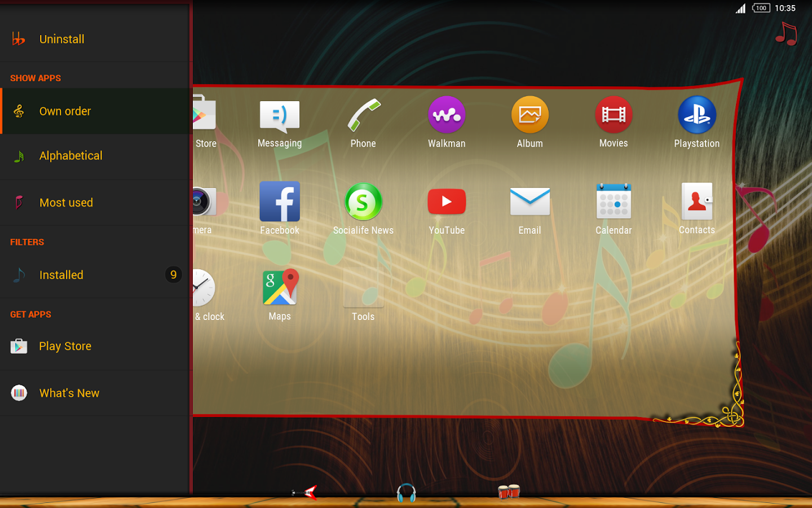Open the partially hidden Play Store app icon

tap(205, 122)
